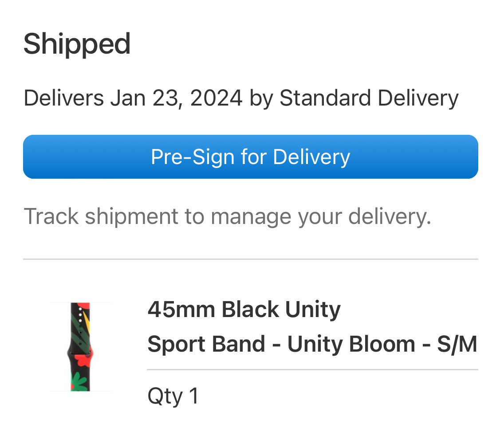Click the Pre-Sign for Delivery button
The width and height of the screenshot is (504, 435).
(250, 157)
